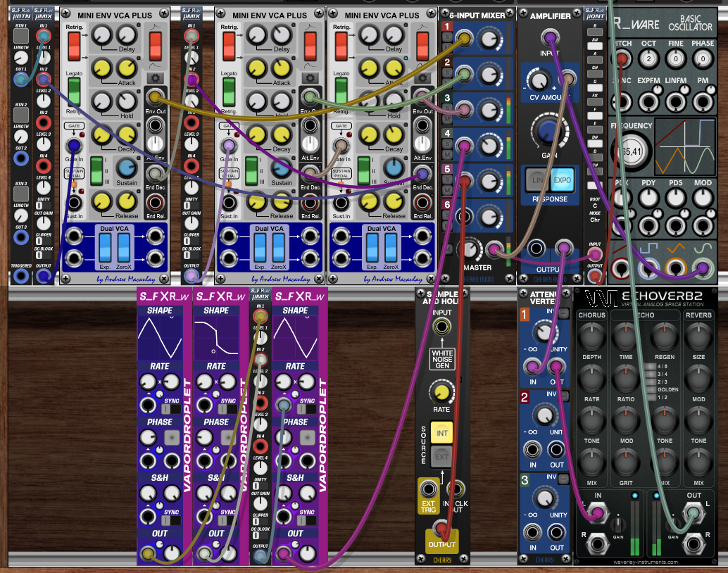Flip green I/II/III switch on first Mini Env
Screen dimensions: 728x573
coord(96,170)
